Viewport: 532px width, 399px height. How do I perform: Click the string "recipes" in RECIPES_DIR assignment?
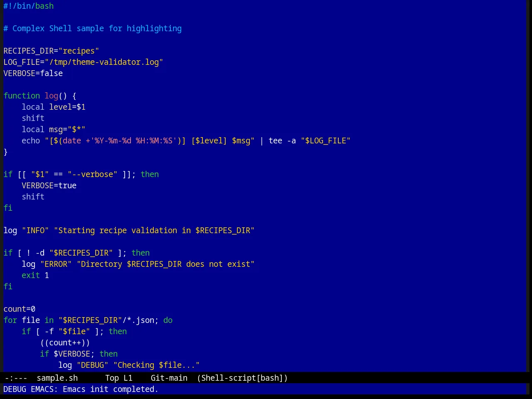[x=79, y=51]
